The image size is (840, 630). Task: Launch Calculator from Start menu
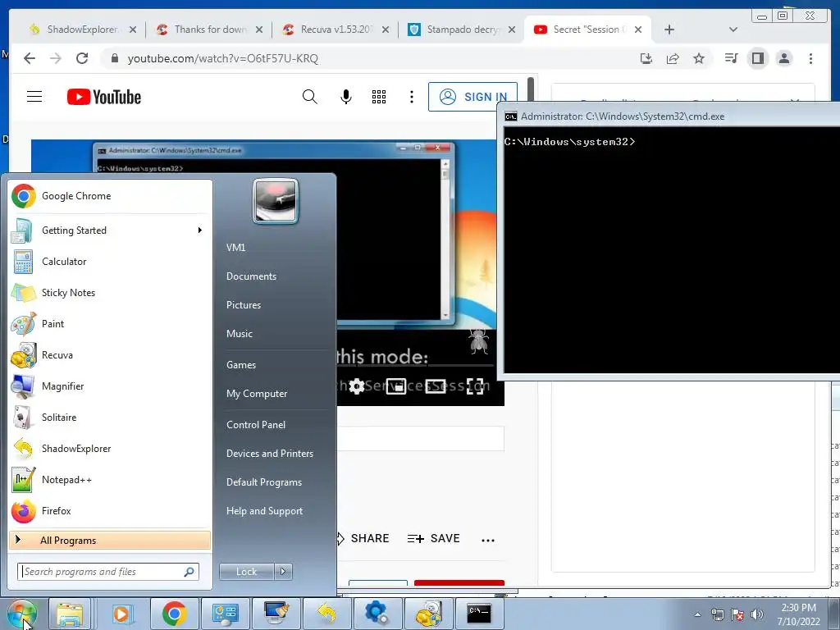coord(110,262)
